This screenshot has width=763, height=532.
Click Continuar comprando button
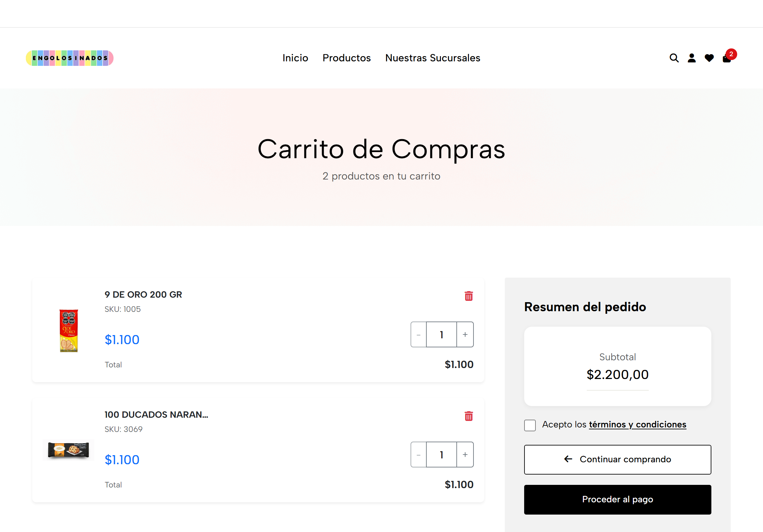click(617, 459)
